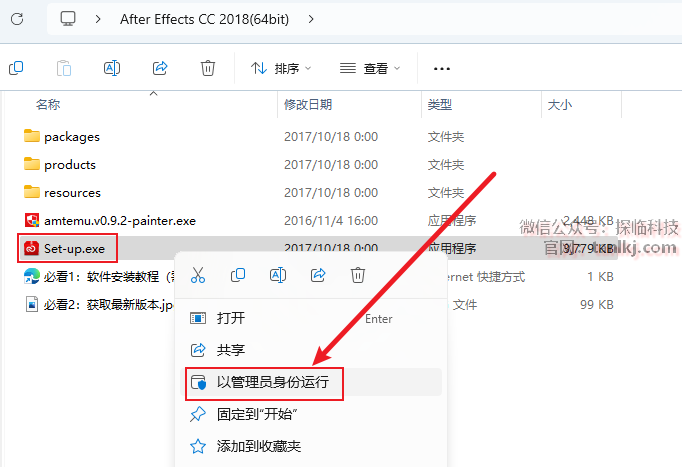Viewport: 682px width, 467px height.
Task: Expand chevron after After Effects CC 2018 path
Action: tap(311, 19)
